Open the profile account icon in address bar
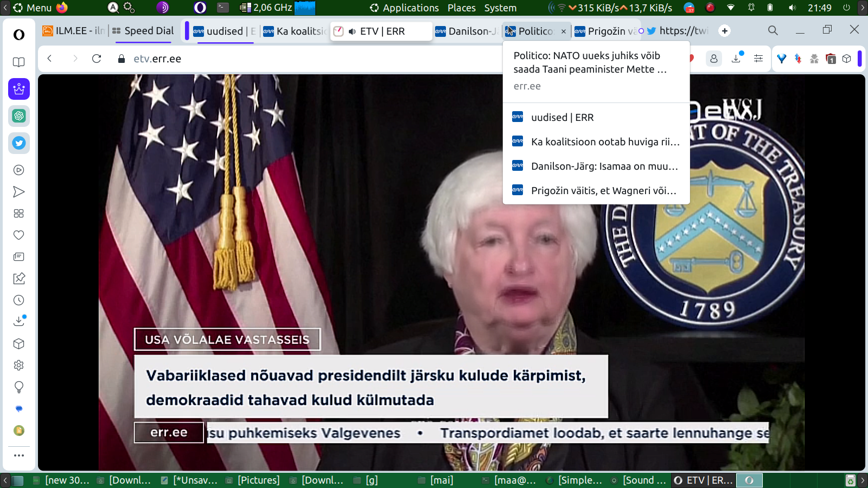 [x=714, y=59]
